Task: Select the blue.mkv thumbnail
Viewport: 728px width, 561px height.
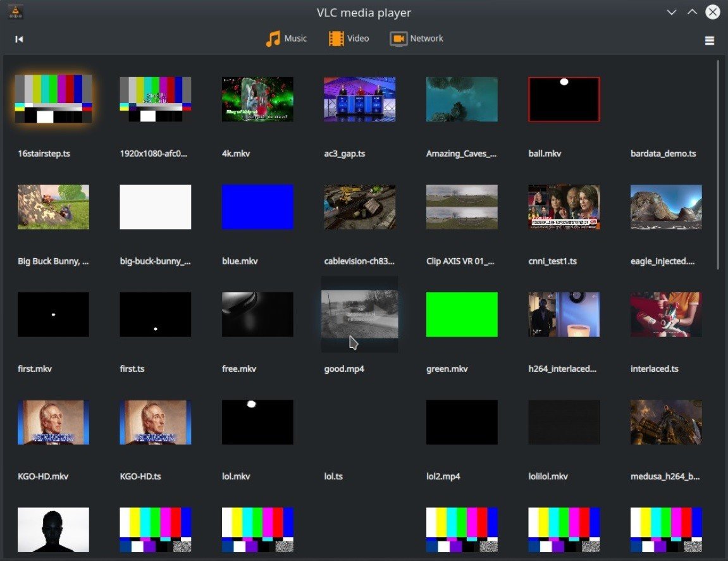Action: click(x=257, y=206)
